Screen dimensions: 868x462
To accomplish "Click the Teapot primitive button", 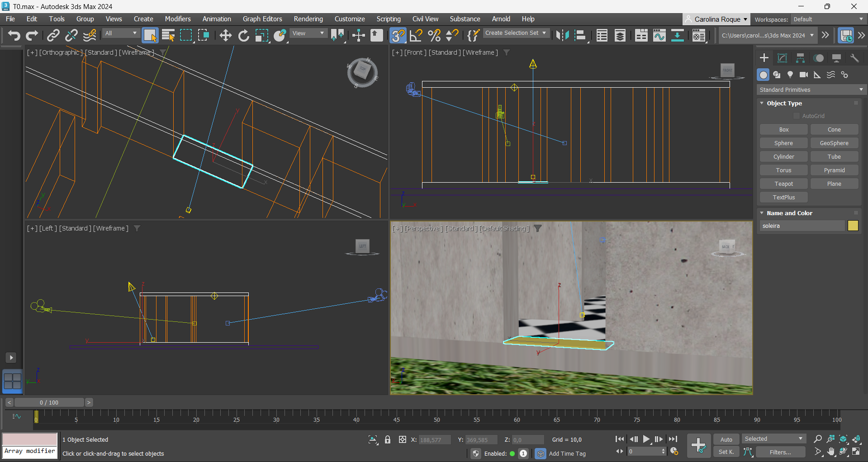I will (x=783, y=184).
